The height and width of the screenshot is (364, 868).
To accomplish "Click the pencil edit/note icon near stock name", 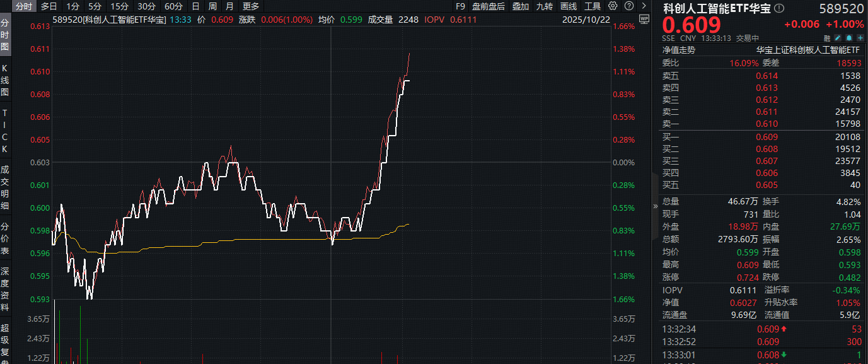I will pyautogui.click(x=837, y=38).
